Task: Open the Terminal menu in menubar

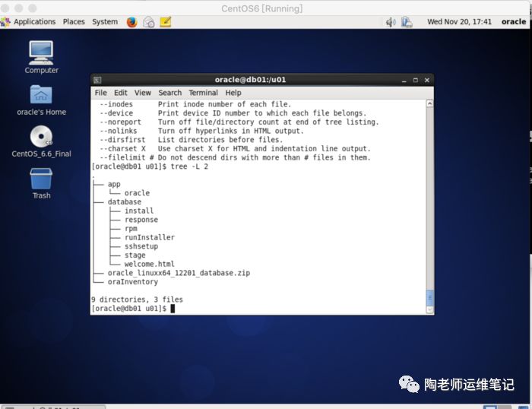Action: tap(203, 93)
